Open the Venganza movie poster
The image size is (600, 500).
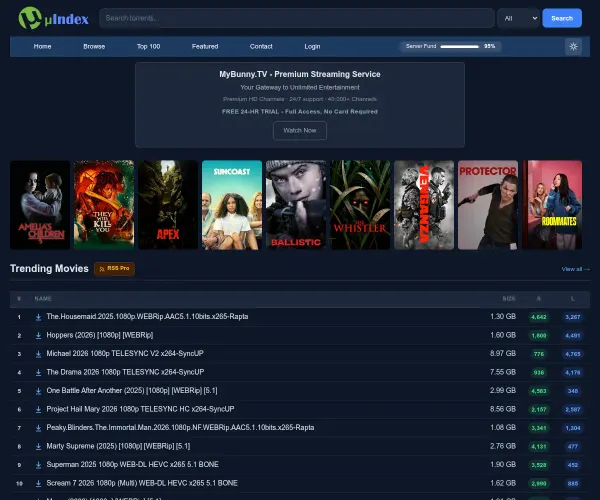click(424, 205)
